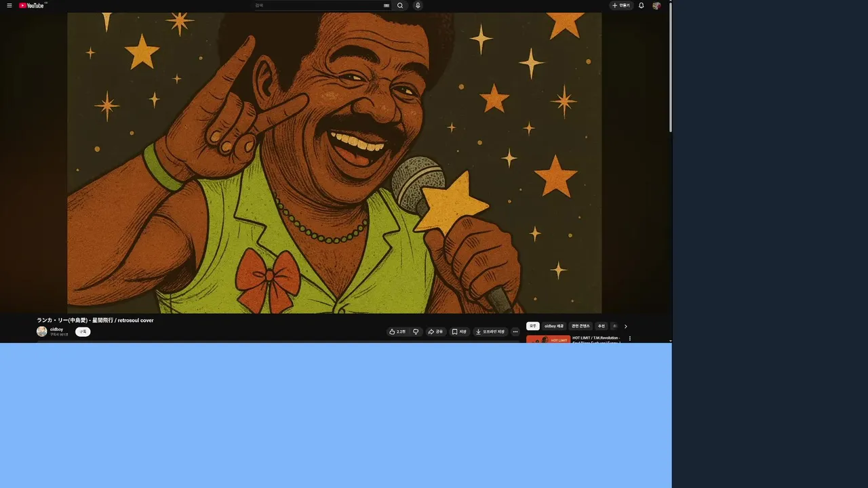Click the video player image
Image resolution: width=868 pixels, height=488 pixels.
(x=334, y=163)
